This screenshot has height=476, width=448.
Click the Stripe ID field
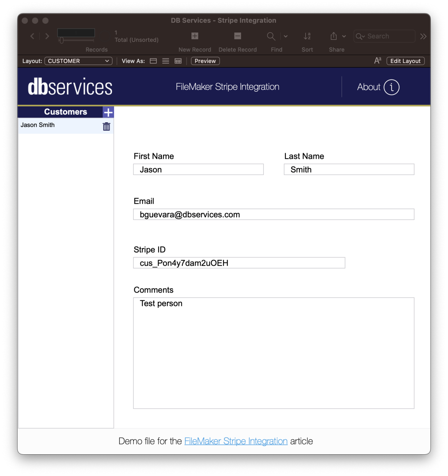(x=239, y=263)
